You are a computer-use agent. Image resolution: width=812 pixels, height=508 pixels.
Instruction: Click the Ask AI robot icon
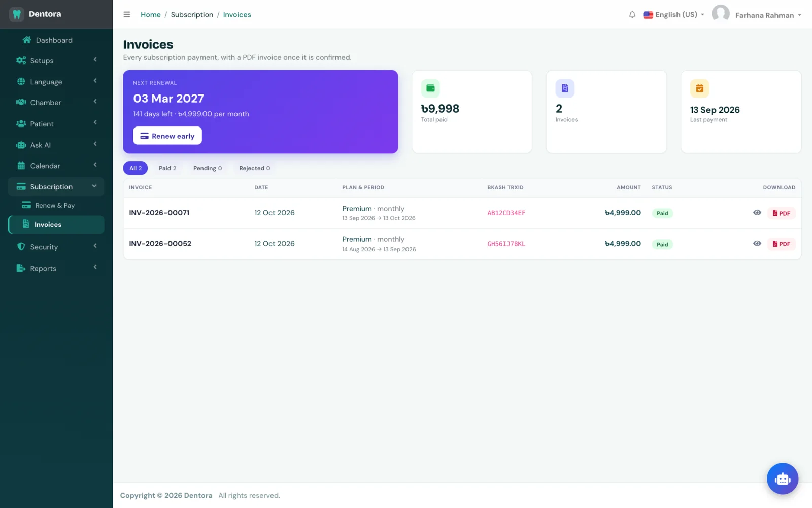coord(21,145)
